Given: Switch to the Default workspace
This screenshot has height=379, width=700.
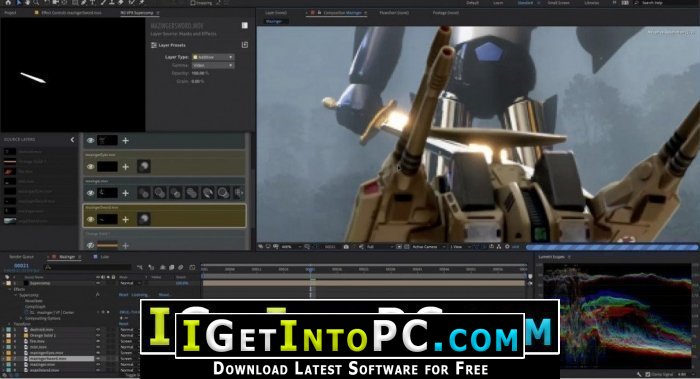Looking at the screenshot, I should [472, 3].
